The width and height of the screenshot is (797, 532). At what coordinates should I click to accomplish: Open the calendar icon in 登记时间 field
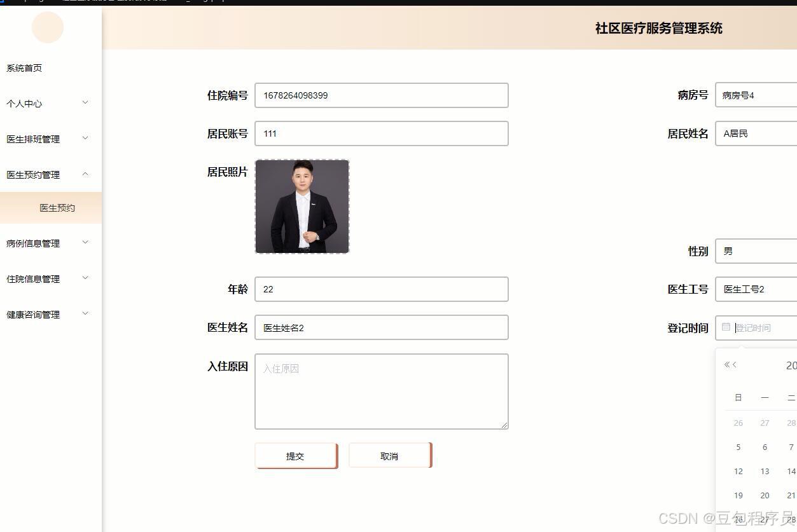pos(726,327)
